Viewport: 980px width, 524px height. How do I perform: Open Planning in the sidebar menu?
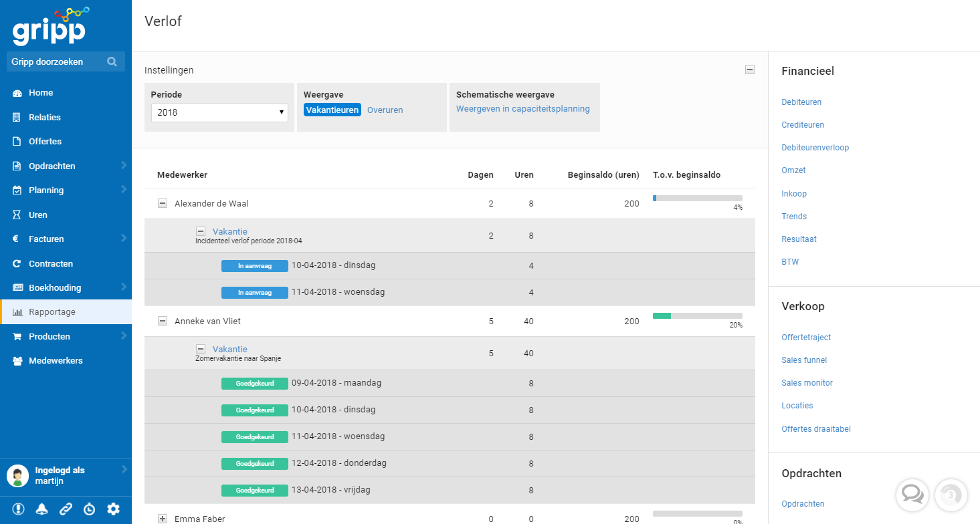tap(46, 190)
